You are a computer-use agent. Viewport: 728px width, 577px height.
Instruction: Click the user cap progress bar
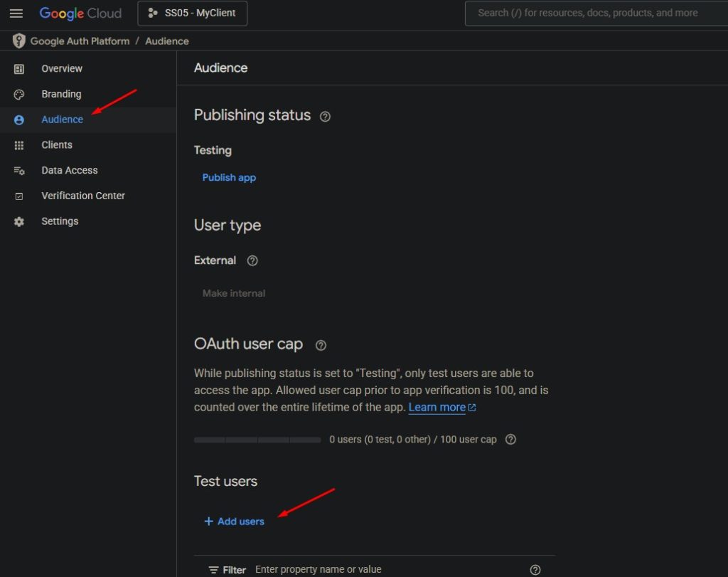(257, 440)
